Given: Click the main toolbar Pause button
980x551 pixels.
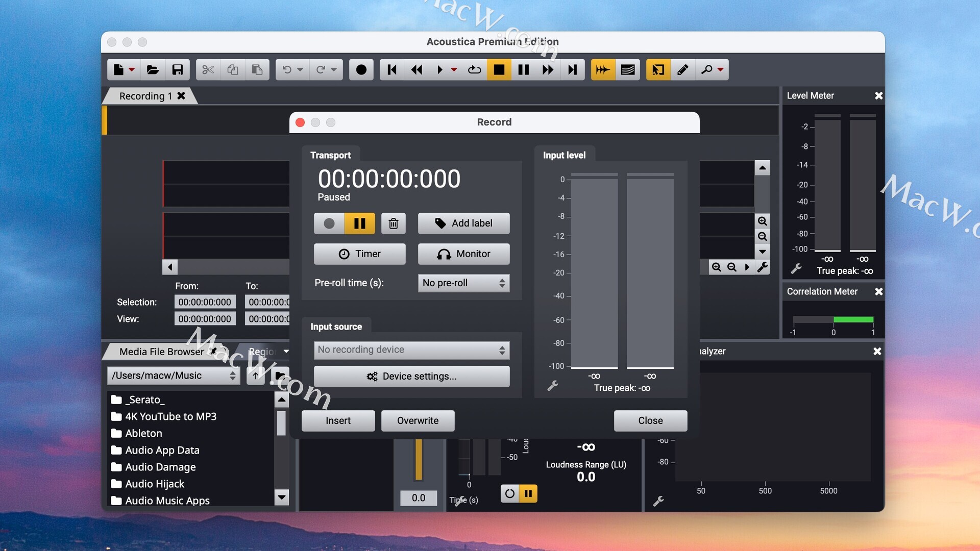Looking at the screenshot, I should click(x=524, y=70).
